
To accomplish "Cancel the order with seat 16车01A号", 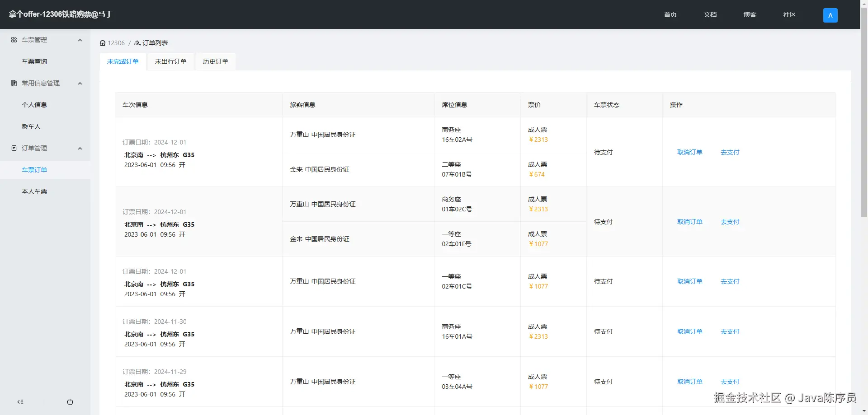I will [689, 331].
